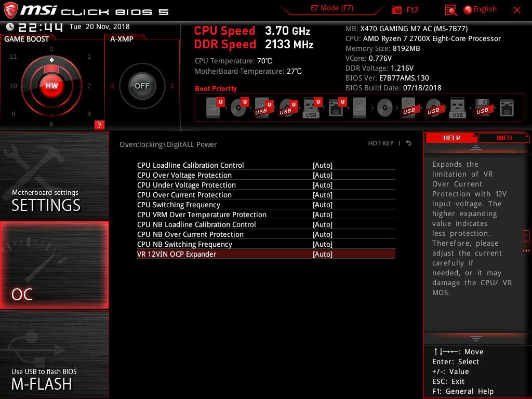Screen dimensions: 532x399
Task: Open CPU Under Voltage Protection [Auto] value
Action: pyautogui.click(x=323, y=185)
